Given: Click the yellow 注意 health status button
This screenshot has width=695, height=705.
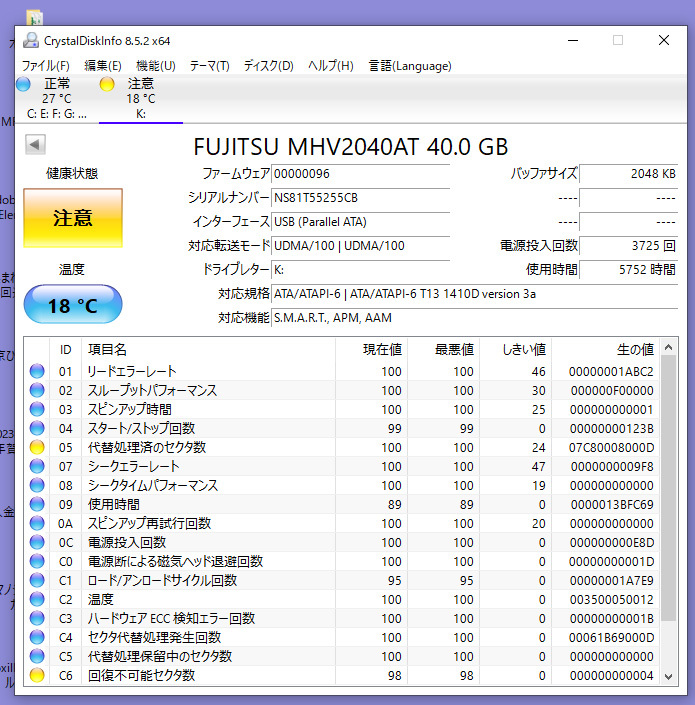Looking at the screenshot, I should tap(73, 218).
